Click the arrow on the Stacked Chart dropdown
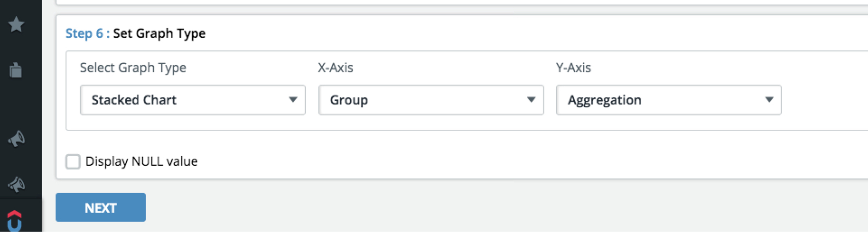 point(293,100)
